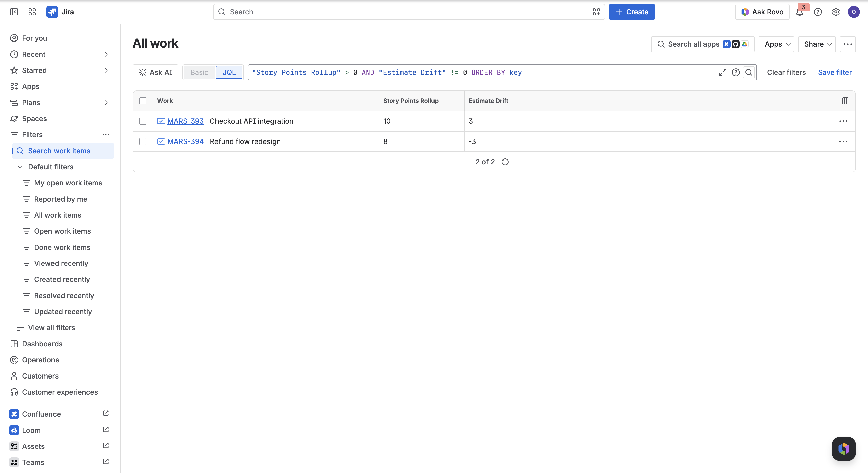
Task: Expand the JQL editor with the arrows icon
Action: 722,72
